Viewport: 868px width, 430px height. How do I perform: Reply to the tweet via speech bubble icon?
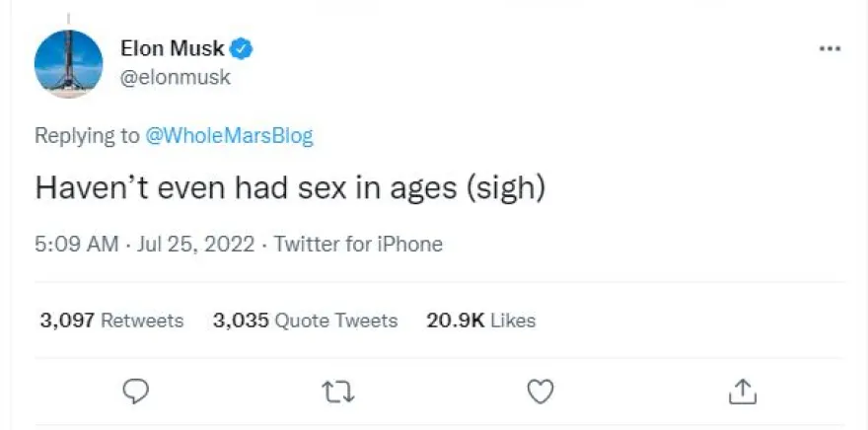click(135, 392)
